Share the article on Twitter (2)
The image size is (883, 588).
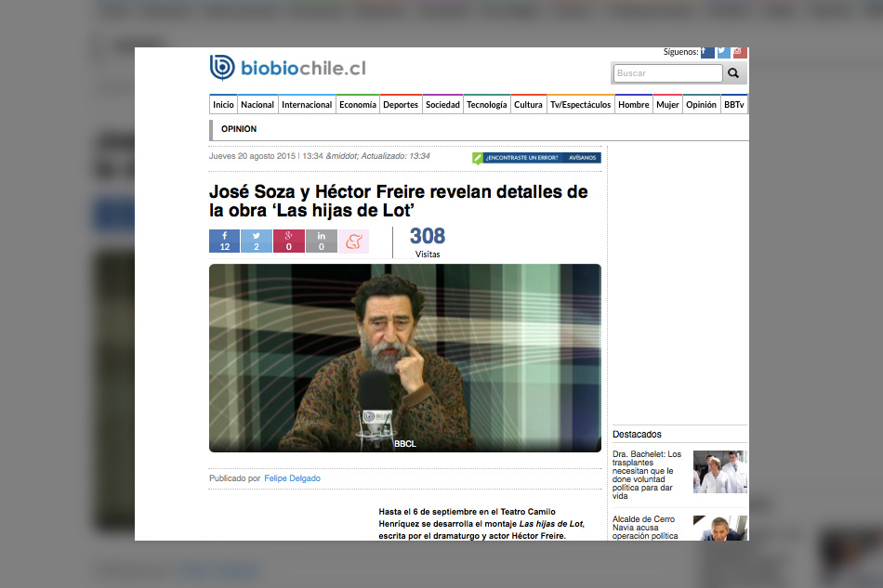click(x=257, y=241)
